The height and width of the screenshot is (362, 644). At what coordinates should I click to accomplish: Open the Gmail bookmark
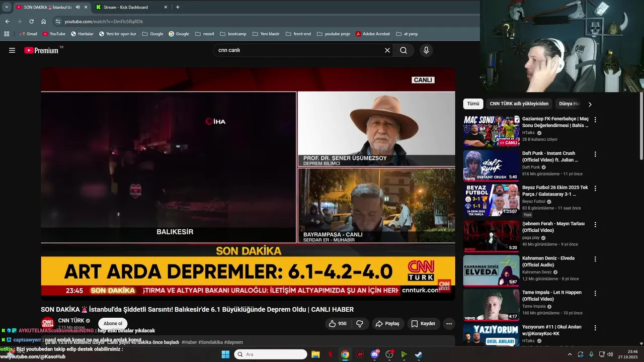28,34
